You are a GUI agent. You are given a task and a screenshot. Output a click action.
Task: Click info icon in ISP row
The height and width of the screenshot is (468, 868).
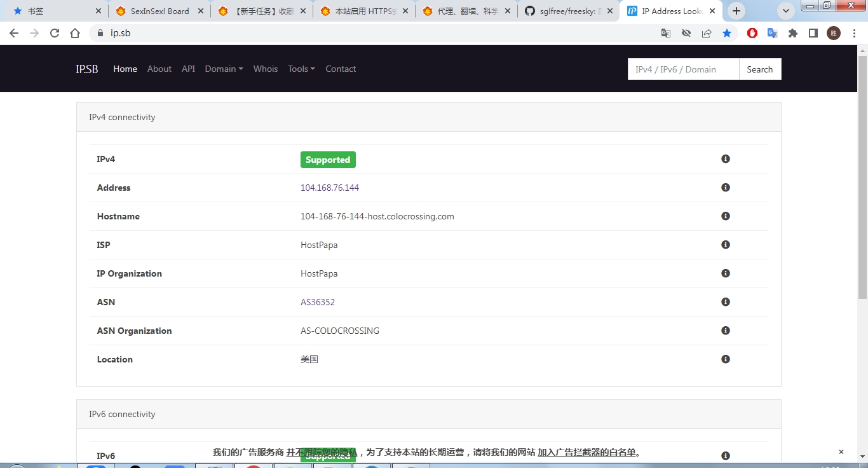tap(726, 245)
